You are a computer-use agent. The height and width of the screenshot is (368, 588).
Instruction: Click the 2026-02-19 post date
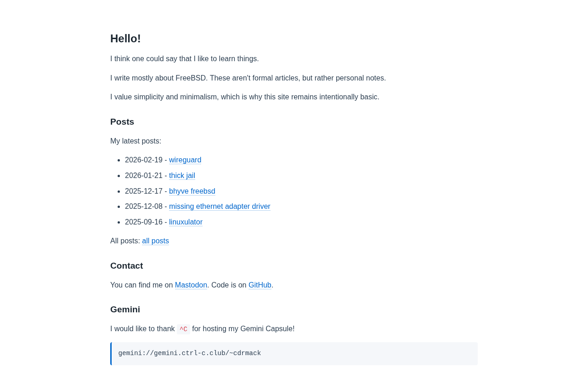[144, 160]
